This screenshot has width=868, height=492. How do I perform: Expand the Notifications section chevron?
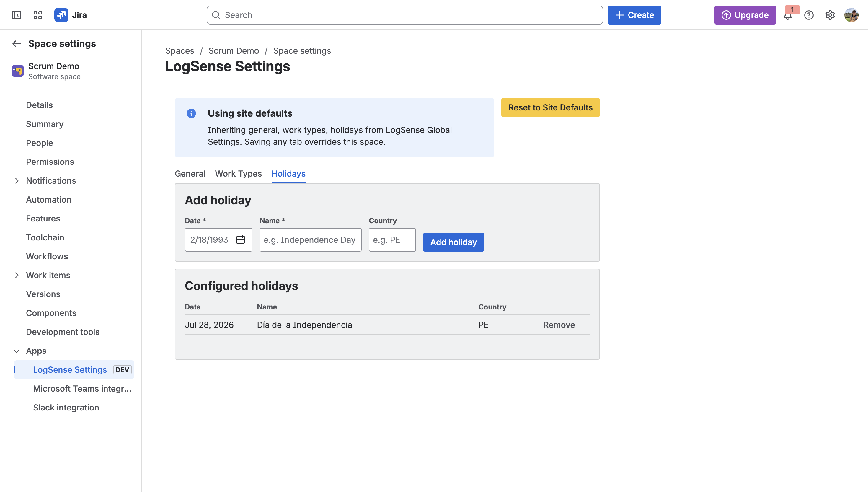17,181
